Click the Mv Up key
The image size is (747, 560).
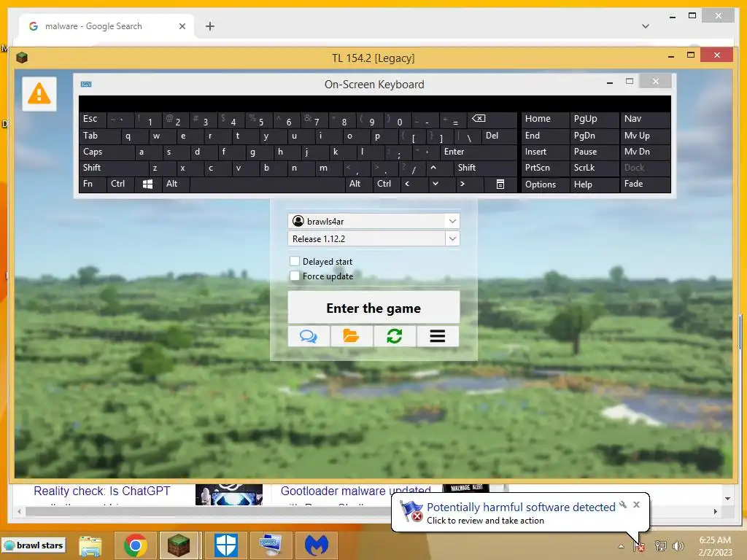pos(645,136)
